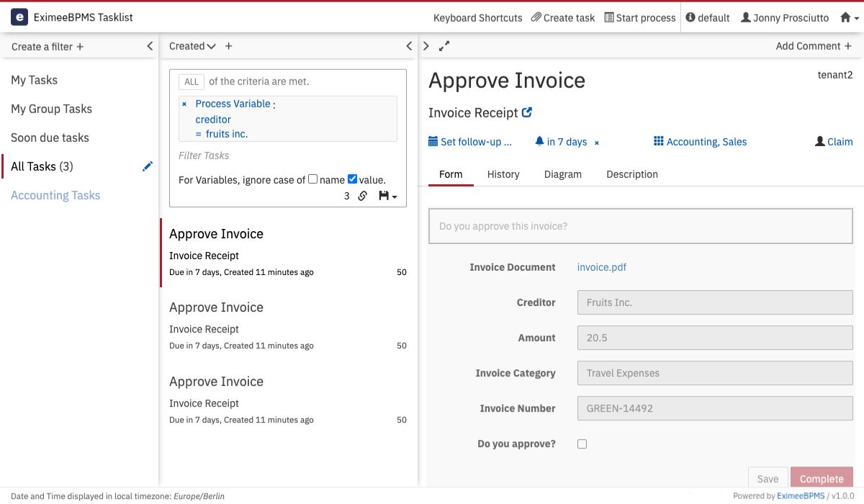The height and width of the screenshot is (504, 864).
Task: Click the Complete button
Action: click(822, 479)
